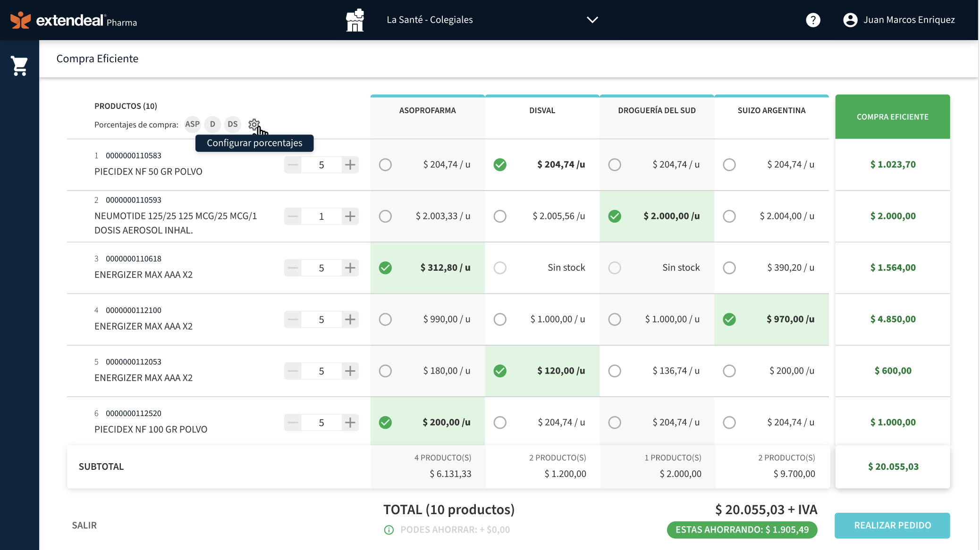Viewport: 980px width, 550px height.
Task: Toggle checked Suizo Argentina $970,00 option
Action: [x=729, y=319]
